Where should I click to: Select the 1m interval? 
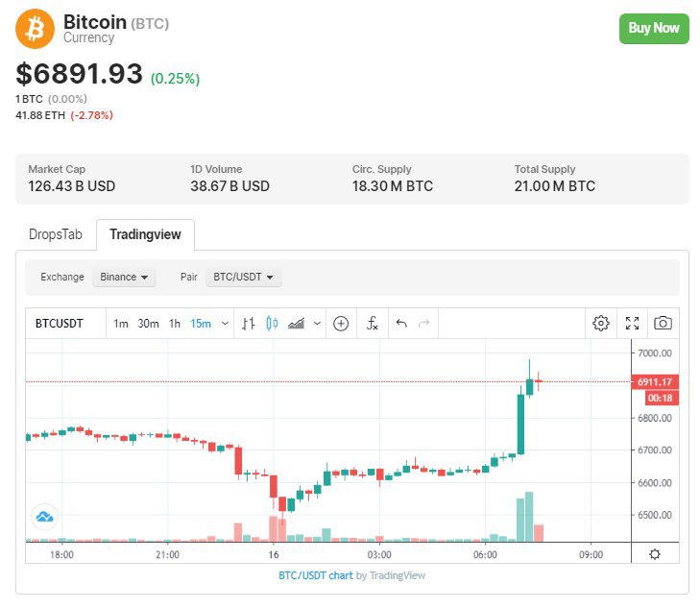click(121, 323)
